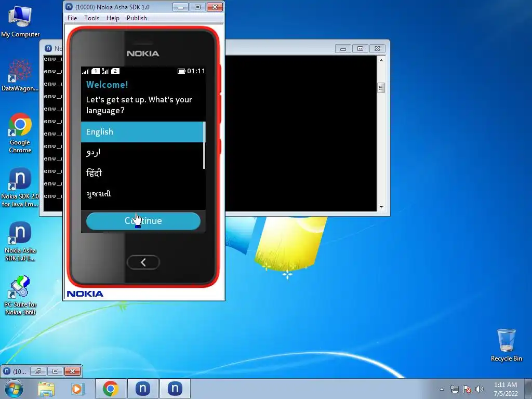Select English language in phone emulator
This screenshot has height=399, width=532.
pyautogui.click(x=142, y=131)
